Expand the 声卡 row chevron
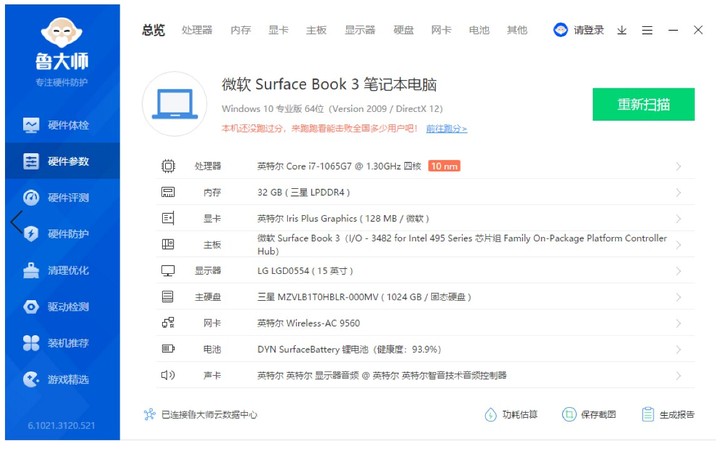Screen dimensions: 728x454 679,376
